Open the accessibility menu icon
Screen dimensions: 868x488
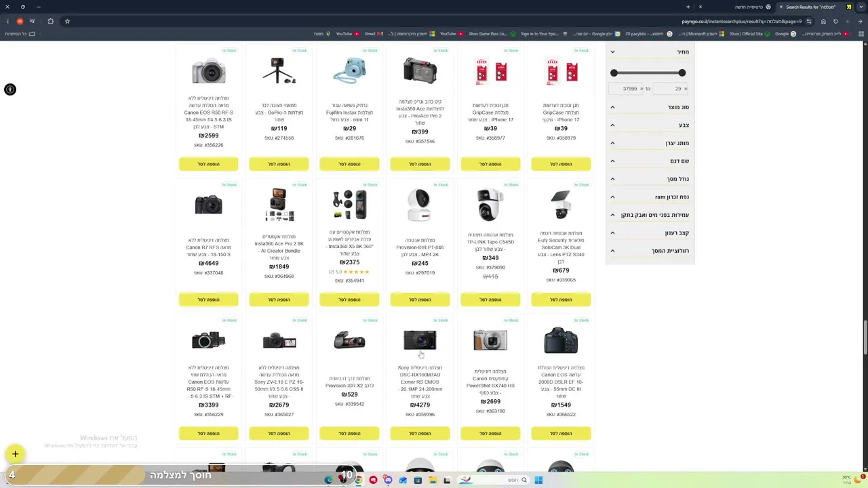(x=10, y=89)
